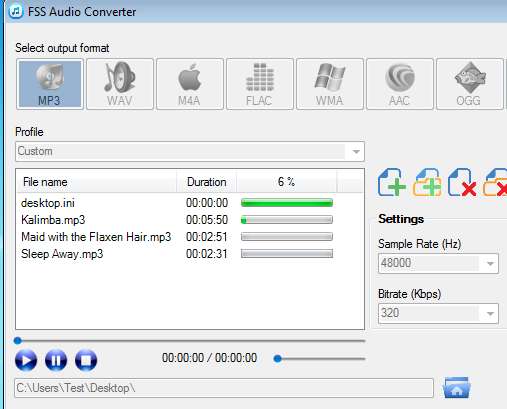The image size is (507, 409).
Task: Expand the Bitrate dropdown showing 320
Action: click(438, 313)
